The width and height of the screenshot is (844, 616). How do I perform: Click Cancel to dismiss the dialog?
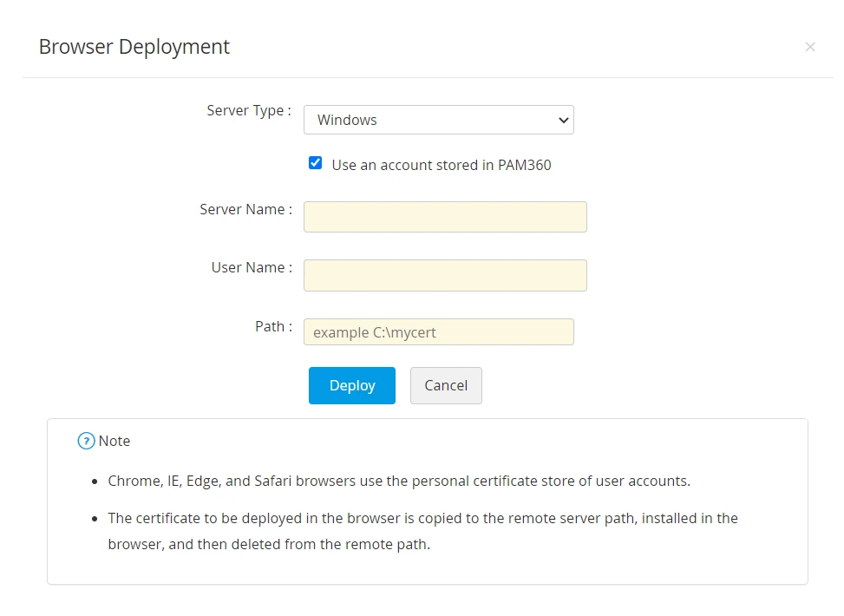tap(446, 385)
